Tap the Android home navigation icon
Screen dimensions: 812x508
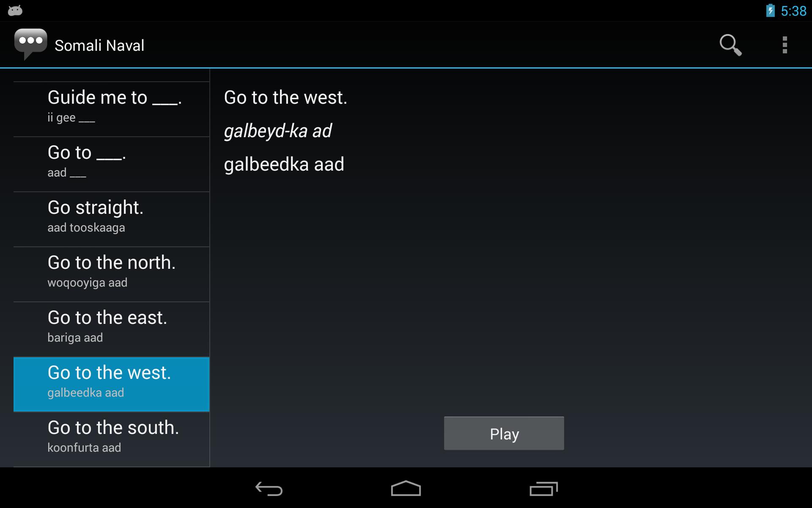point(406,488)
